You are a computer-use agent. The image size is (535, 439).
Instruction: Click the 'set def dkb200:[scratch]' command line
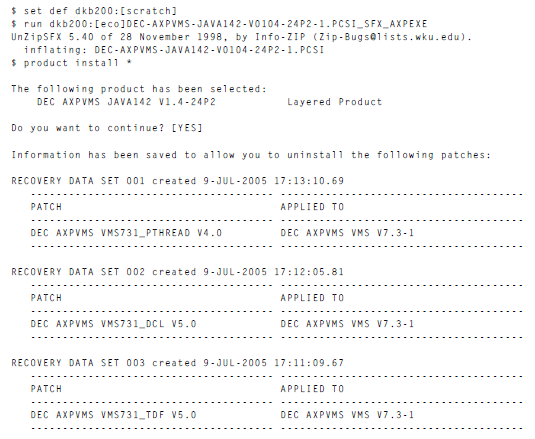pos(94,11)
